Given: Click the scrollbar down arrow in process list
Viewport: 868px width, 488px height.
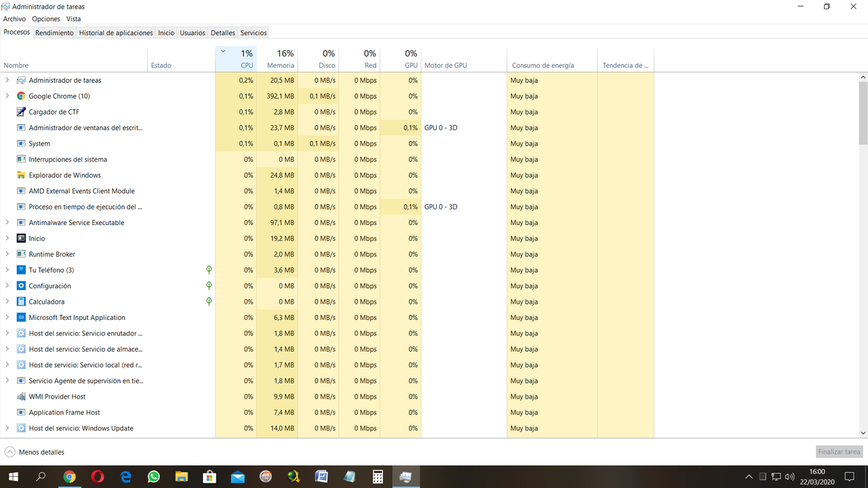Looking at the screenshot, I should [863, 432].
